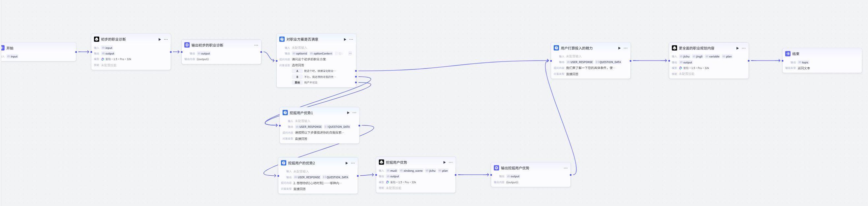
Task: Open more options for 用户打算投入的精力
Action: 625,48
